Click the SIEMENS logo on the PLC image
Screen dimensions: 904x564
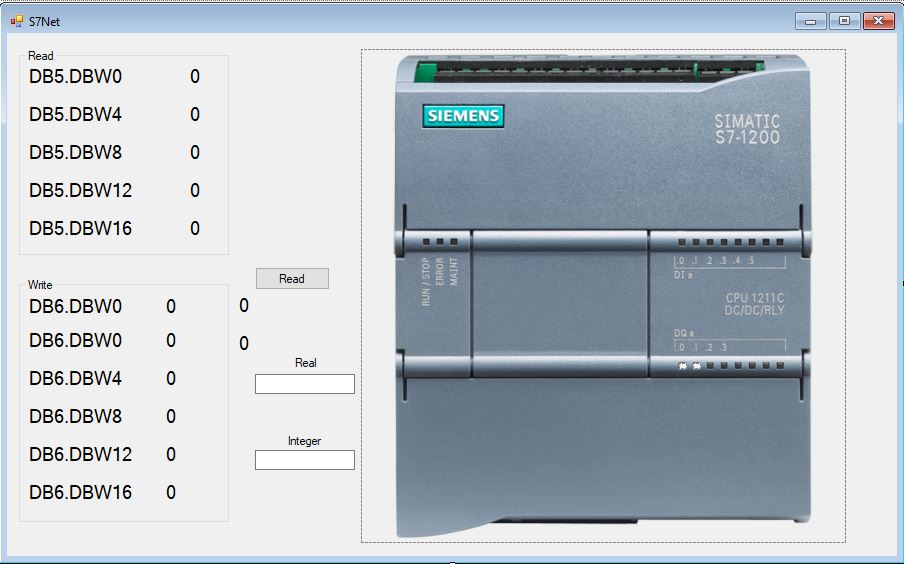tap(463, 116)
